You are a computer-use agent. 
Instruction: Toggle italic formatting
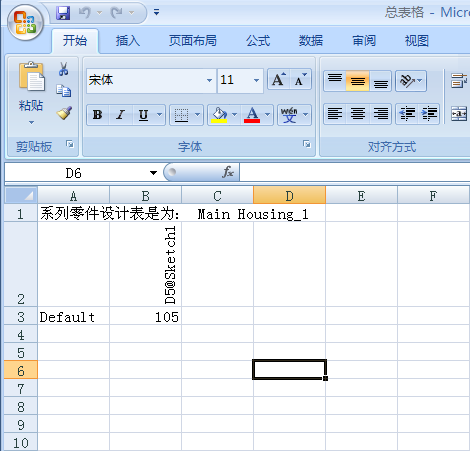(120, 115)
